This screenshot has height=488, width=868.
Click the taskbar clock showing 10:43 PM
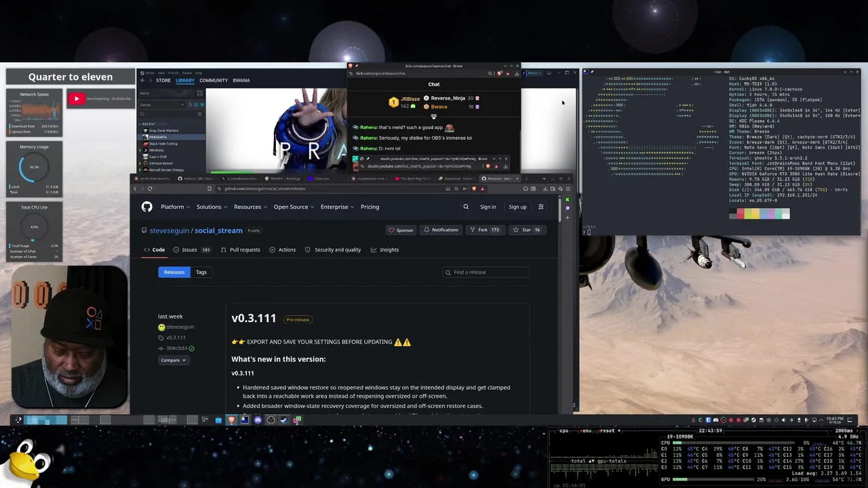tap(835, 420)
